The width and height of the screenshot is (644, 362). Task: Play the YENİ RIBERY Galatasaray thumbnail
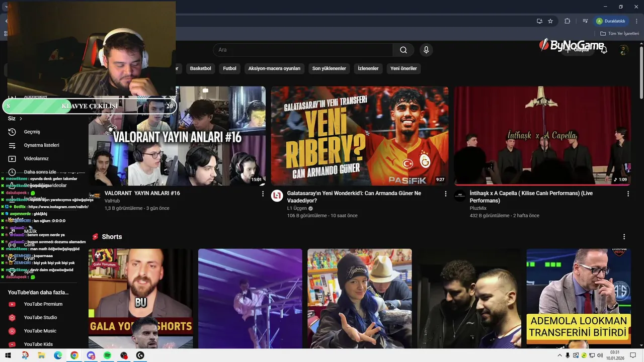click(360, 136)
